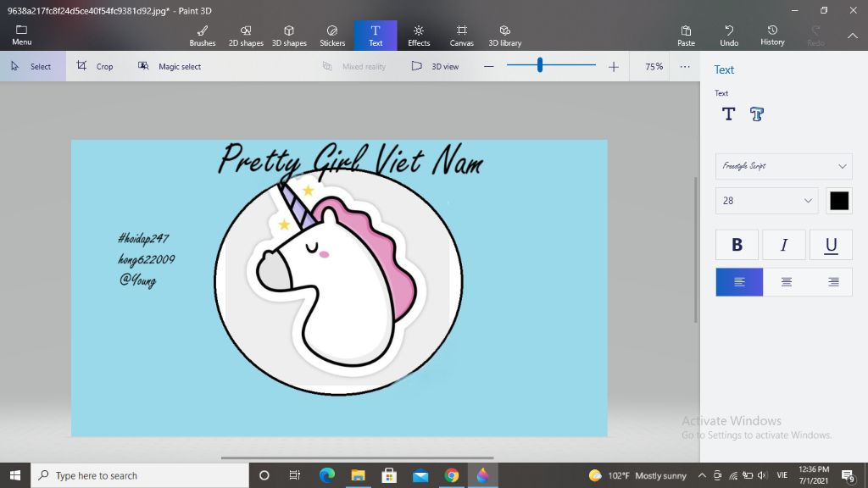Click the #hoidap247 text on canvas
Viewport: 868px width, 488px height.
[x=142, y=238]
